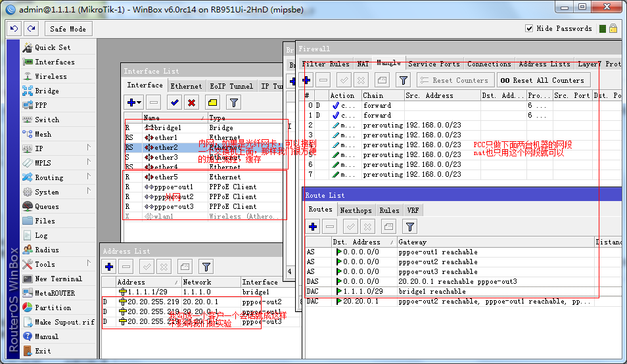Open Radius in sidebar
Screen dimensions: 627x364
click(x=47, y=250)
